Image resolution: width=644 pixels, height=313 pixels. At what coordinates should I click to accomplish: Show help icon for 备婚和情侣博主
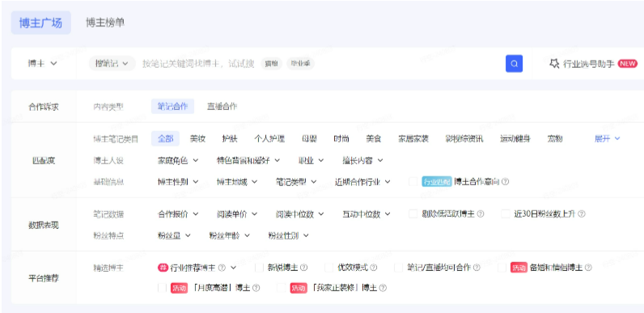coord(588,268)
